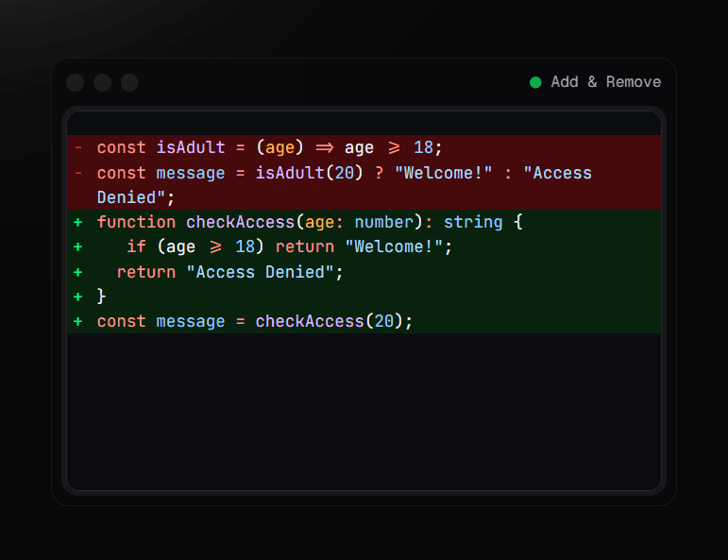The width and height of the screenshot is (728, 560).
Task: Click the green status dot
Action: (x=535, y=83)
